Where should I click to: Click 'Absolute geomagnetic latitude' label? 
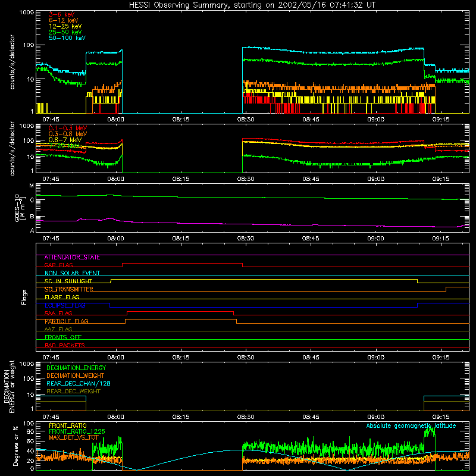tap(411, 426)
